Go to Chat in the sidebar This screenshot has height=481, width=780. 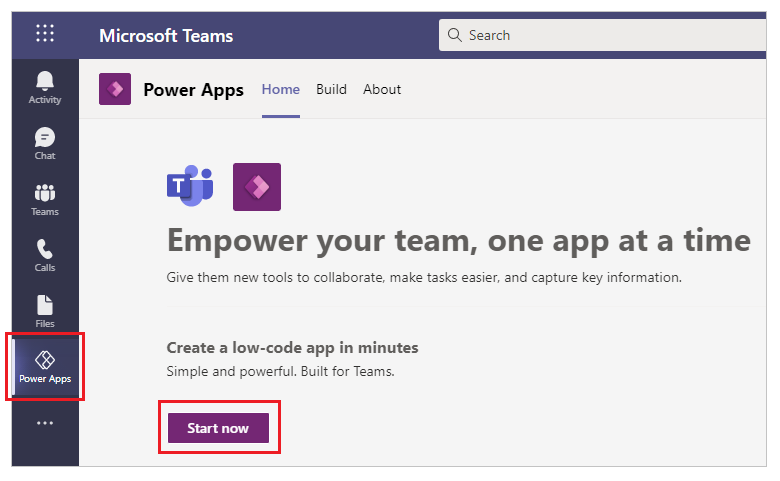point(45,143)
